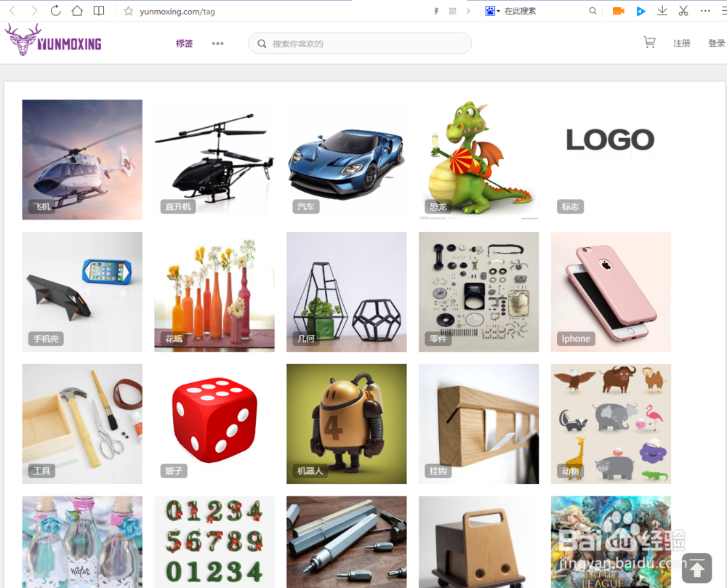Click the 注册 registration link
The height and width of the screenshot is (588, 727).
click(x=682, y=43)
